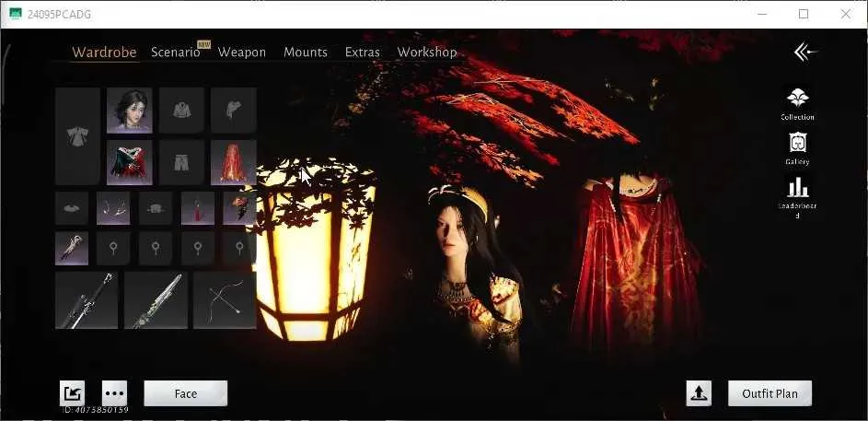Open the Workshop tab
The height and width of the screenshot is (421, 868).
pos(427,53)
